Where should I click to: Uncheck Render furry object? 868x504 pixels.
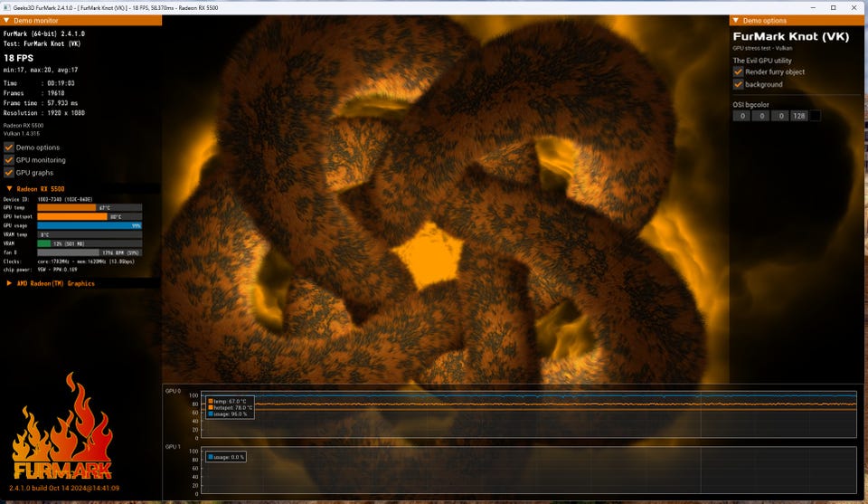739,71
